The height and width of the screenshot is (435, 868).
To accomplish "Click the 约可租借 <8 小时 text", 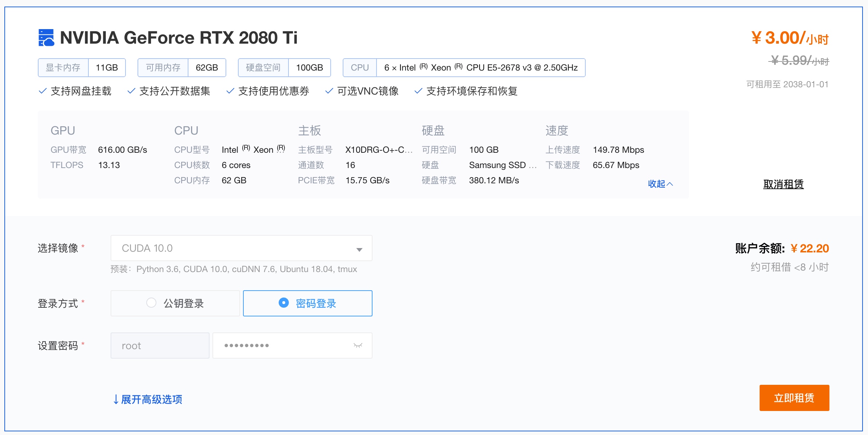I will click(790, 267).
